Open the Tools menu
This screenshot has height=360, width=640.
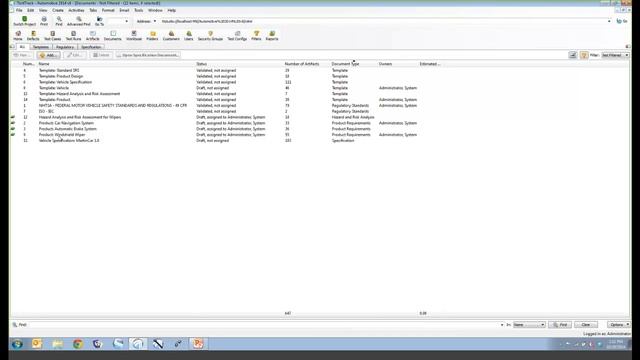139,10
